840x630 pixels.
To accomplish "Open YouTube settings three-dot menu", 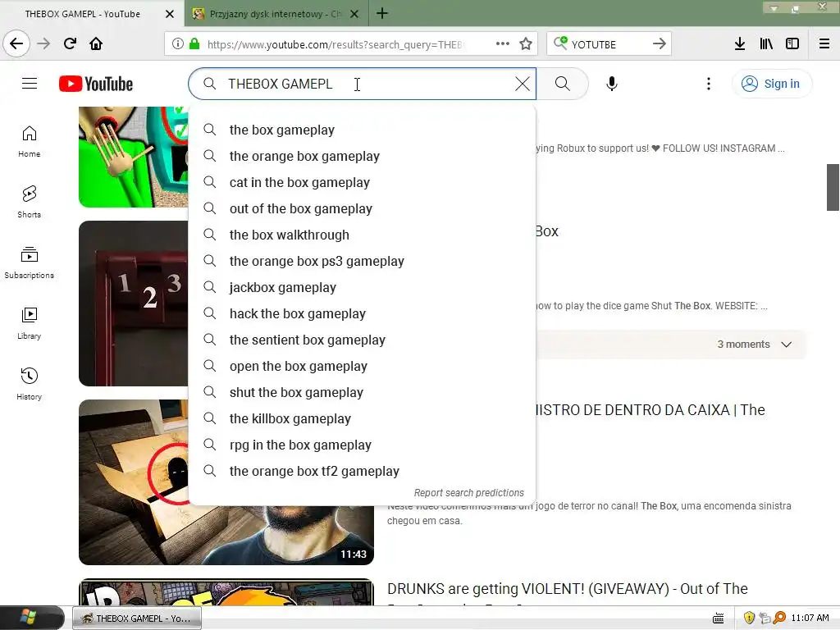I will click(708, 84).
